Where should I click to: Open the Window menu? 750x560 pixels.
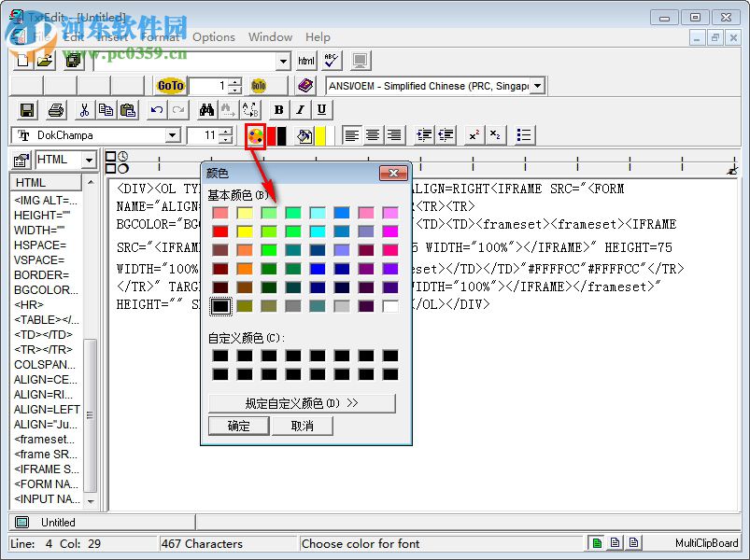270,37
